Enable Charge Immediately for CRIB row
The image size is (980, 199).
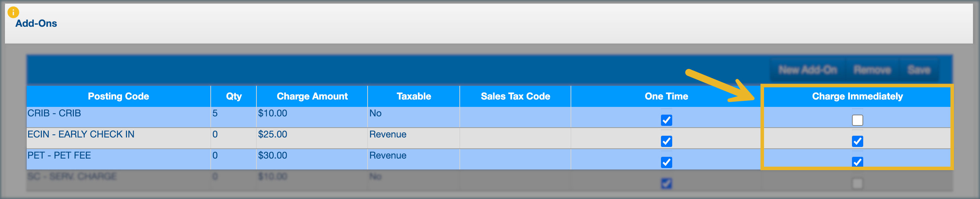[857, 120]
